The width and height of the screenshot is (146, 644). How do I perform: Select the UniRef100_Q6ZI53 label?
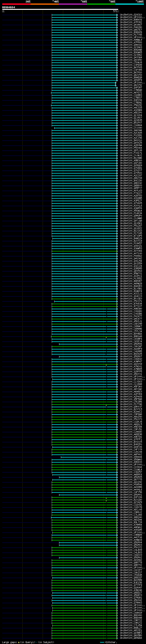131,75
